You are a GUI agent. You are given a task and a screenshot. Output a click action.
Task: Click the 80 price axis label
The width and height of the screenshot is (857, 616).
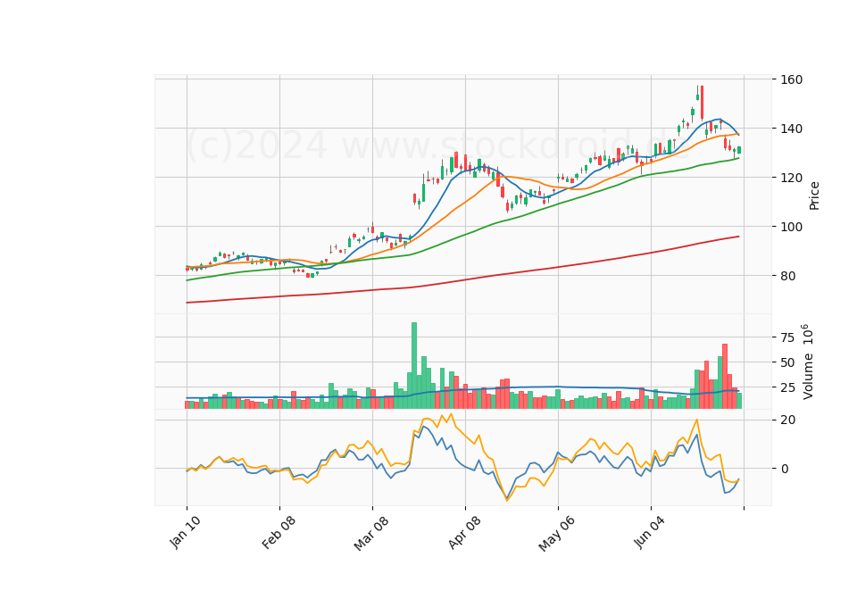pyautogui.click(x=787, y=276)
